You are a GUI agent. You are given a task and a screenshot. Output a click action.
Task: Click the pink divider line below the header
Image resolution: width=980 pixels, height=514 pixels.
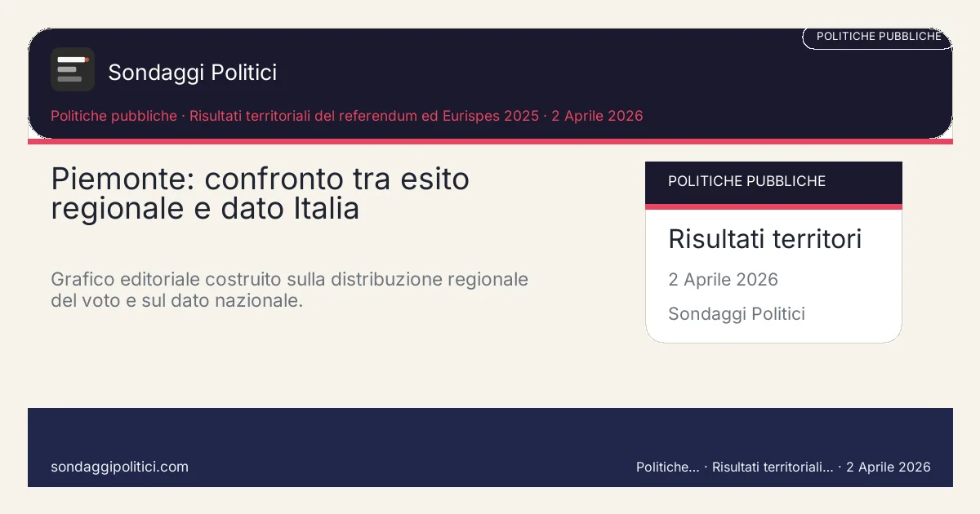click(x=490, y=141)
